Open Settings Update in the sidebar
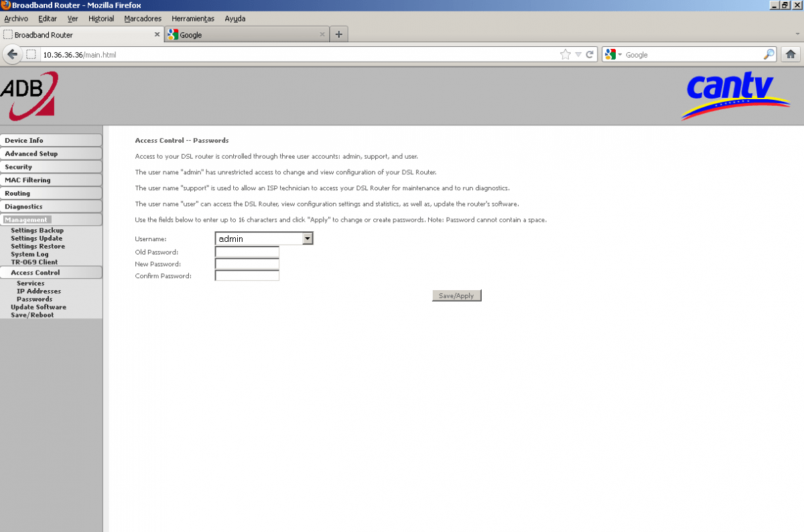Viewport: 804px width, 532px height. point(36,239)
